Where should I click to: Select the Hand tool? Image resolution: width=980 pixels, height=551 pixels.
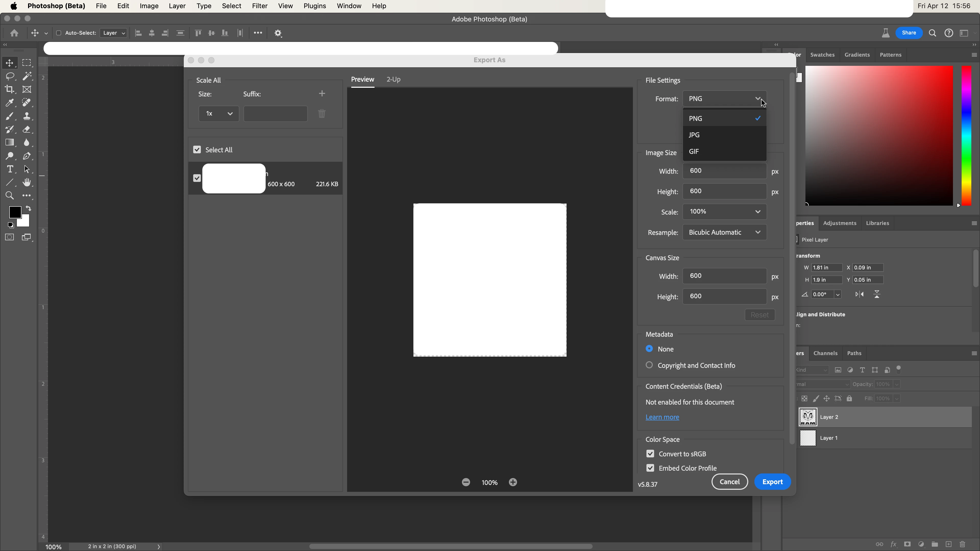tap(27, 183)
